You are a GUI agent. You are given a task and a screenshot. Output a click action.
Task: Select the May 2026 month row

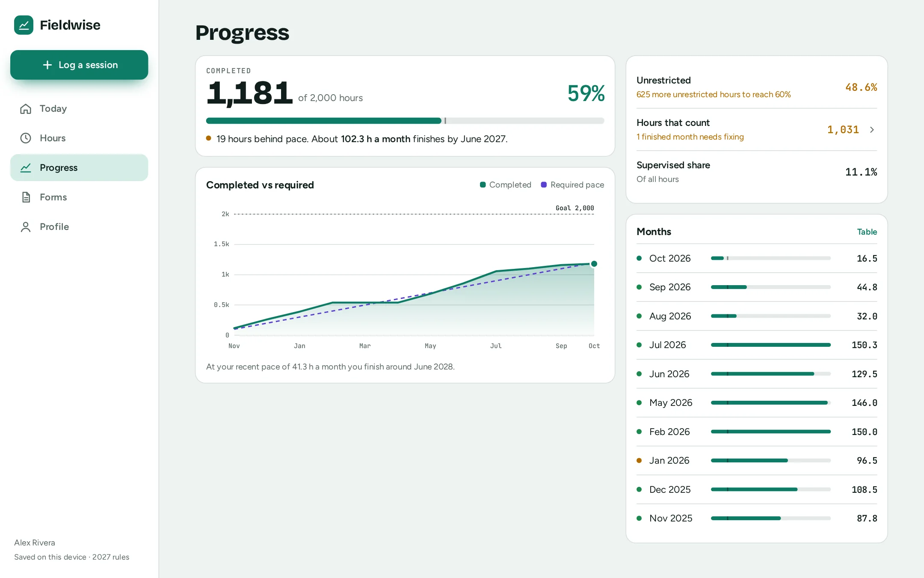click(x=756, y=403)
